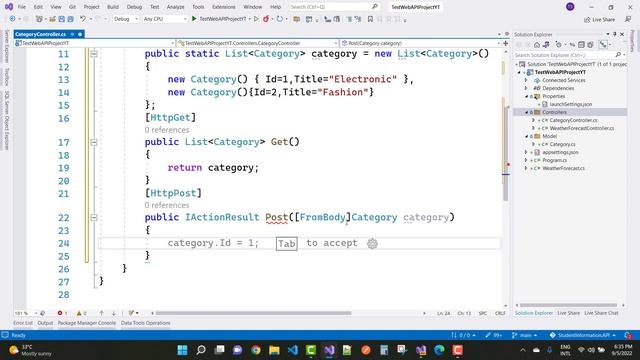
Task: Click Start Without Debugging outline arrow
Action: (256, 19)
